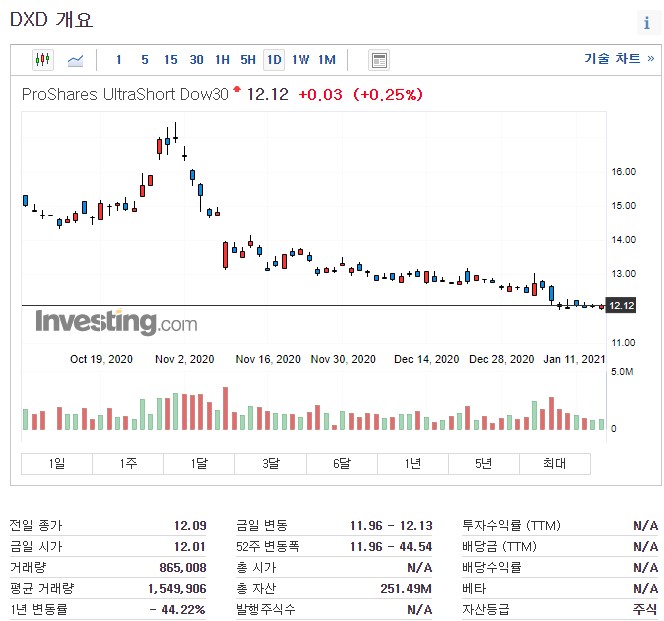The height and width of the screenshot is (621, 664).
Task: Click the (+0.25%) percent change figure
Action: 388,94
